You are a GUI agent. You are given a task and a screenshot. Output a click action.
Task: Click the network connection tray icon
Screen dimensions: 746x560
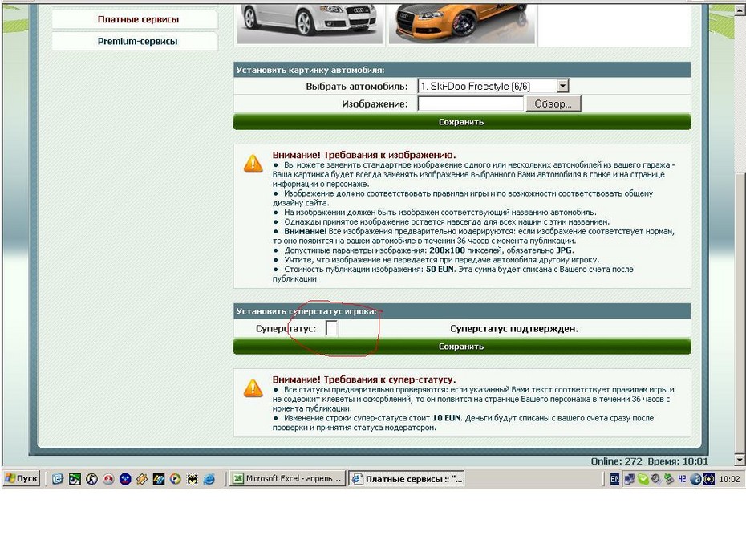[x=629, y=479]
